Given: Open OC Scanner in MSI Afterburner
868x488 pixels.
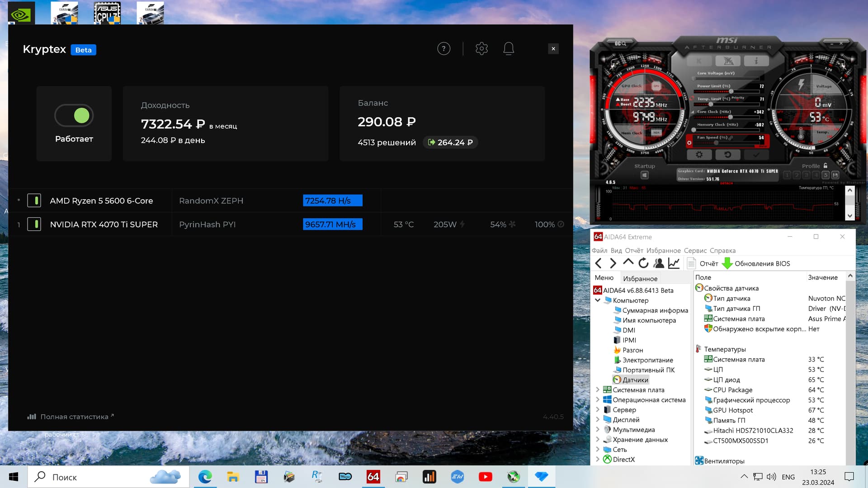Looking at the screenshot, I should click(620, 43).
